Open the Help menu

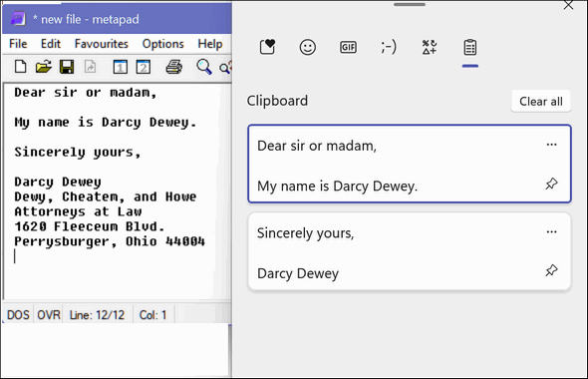tap(210, 44)
